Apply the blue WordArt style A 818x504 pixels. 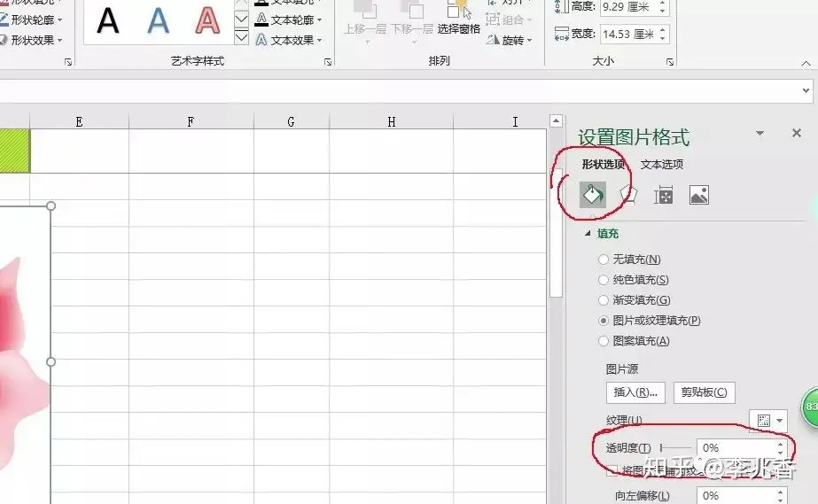pos(158,21)
